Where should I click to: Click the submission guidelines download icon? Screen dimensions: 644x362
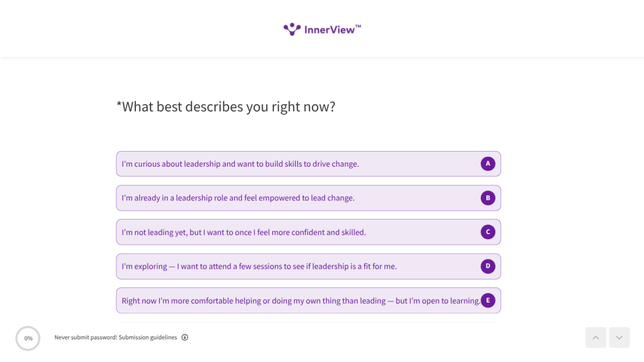click(185, 337)
